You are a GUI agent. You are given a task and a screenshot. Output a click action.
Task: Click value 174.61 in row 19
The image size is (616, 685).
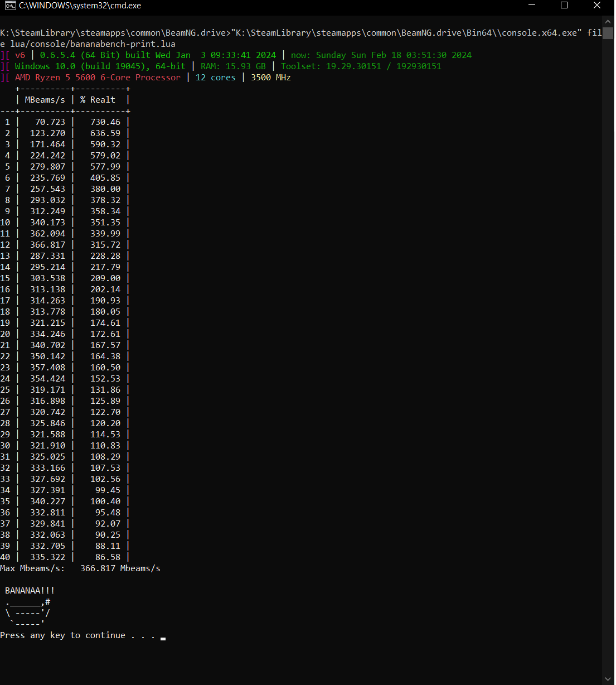pyautogui.click(x=105, y=323)
